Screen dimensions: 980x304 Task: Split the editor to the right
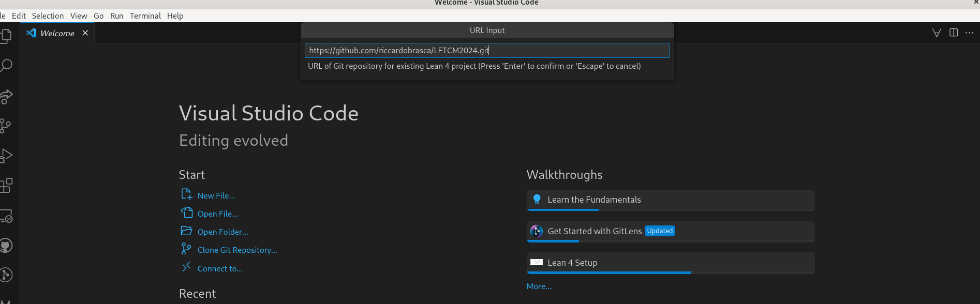pos(954,33)
